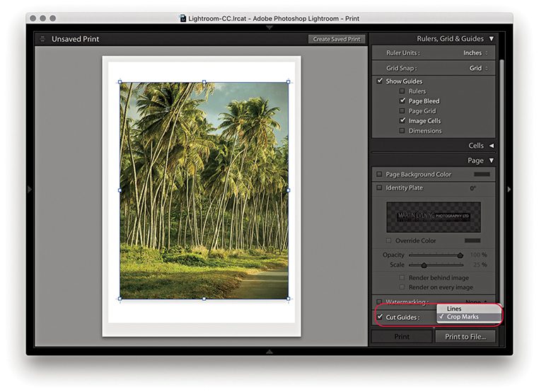Screen dimensions: 539x392
Task: Choose Lines from Cut Guides menu
Action: pos(454,309)
